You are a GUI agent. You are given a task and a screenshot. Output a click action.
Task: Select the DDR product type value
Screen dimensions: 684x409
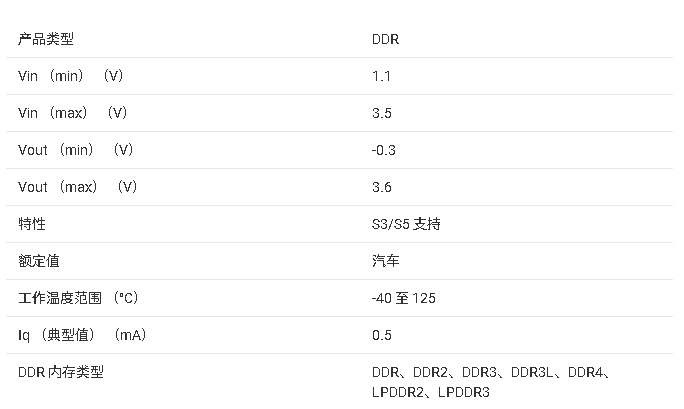point(385,39)
